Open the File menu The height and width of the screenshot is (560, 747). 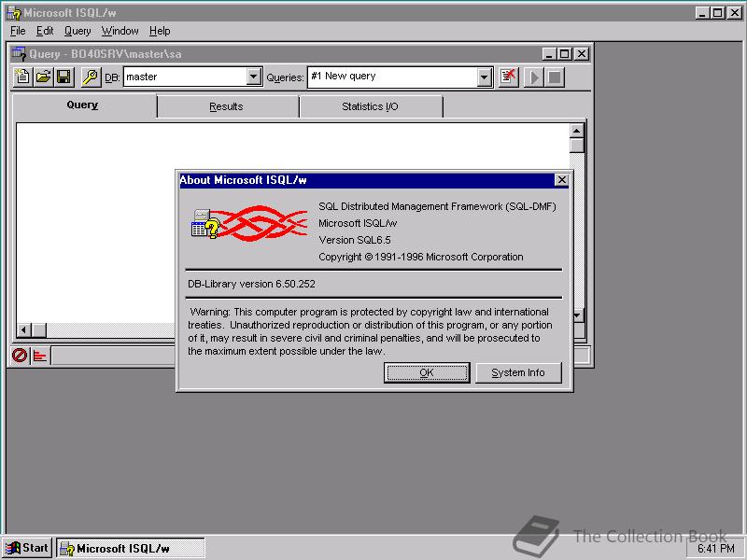18,31
